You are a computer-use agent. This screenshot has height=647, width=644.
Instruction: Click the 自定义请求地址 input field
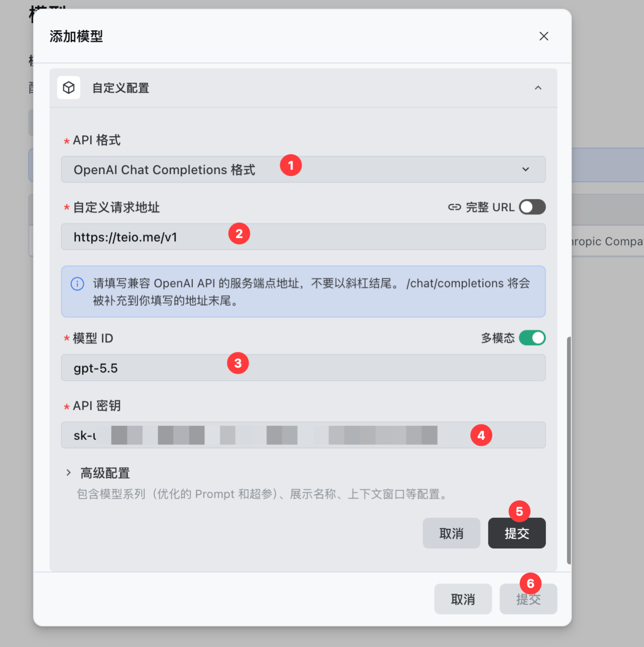click(303, 236)
